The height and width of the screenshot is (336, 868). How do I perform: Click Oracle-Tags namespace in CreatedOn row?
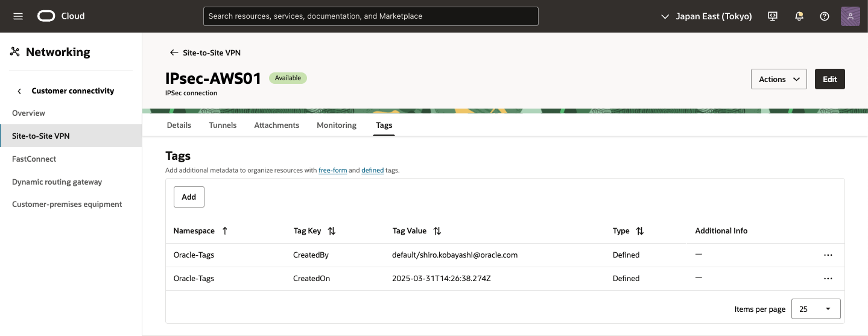pyautogui.click(x=194, y=279)
